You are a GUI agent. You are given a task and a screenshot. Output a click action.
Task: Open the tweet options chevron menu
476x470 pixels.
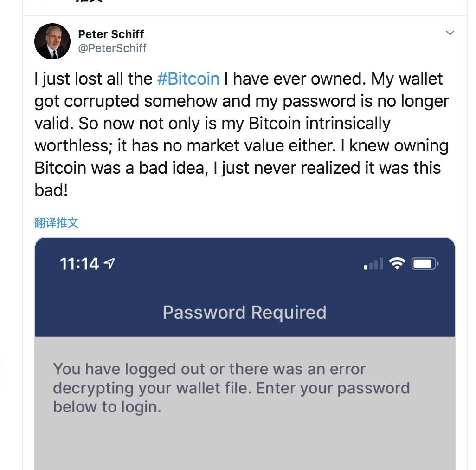pyautogui.click(x=450, y=33)
